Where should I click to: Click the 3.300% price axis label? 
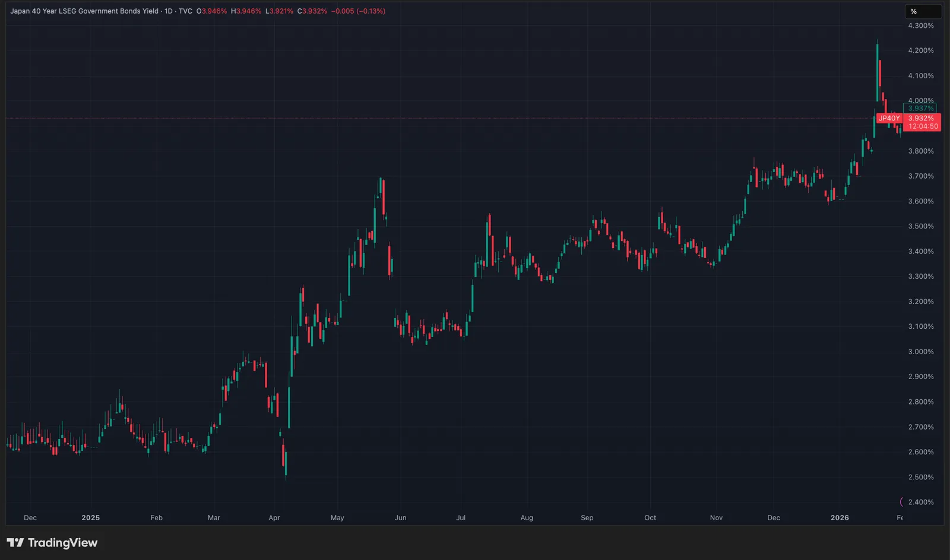tap(921, 276)
